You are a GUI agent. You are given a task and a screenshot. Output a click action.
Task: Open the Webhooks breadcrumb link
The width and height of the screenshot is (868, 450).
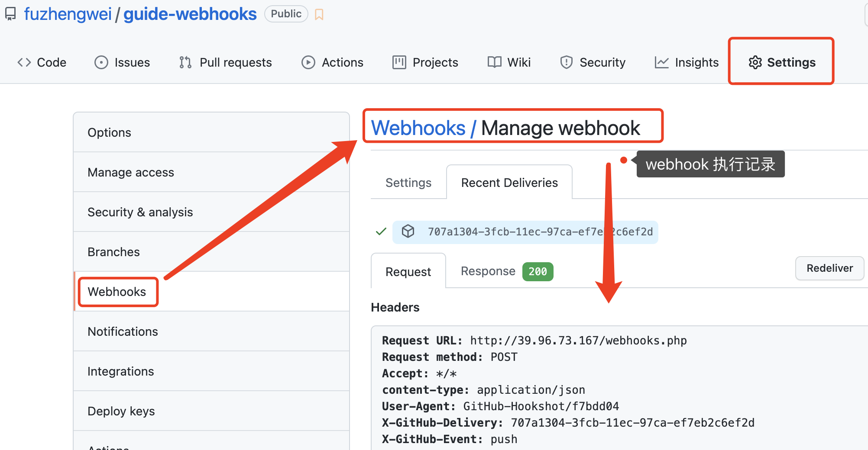(x=418, y=128)
